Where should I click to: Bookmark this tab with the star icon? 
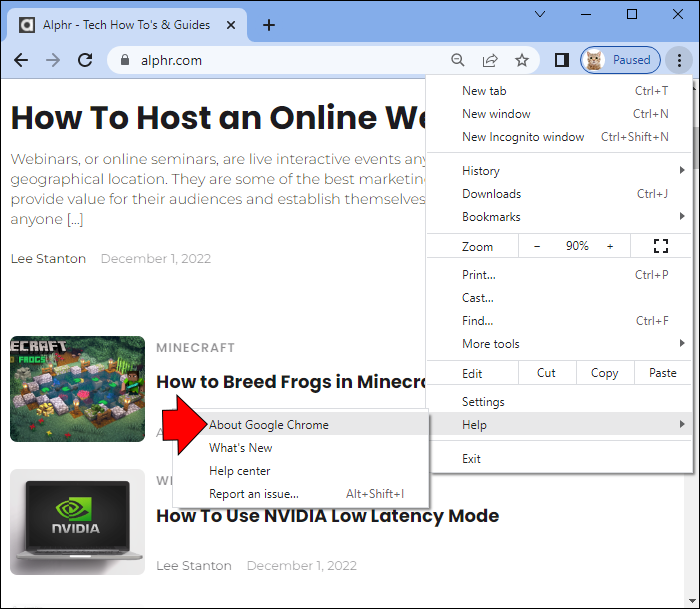[521, 60]
